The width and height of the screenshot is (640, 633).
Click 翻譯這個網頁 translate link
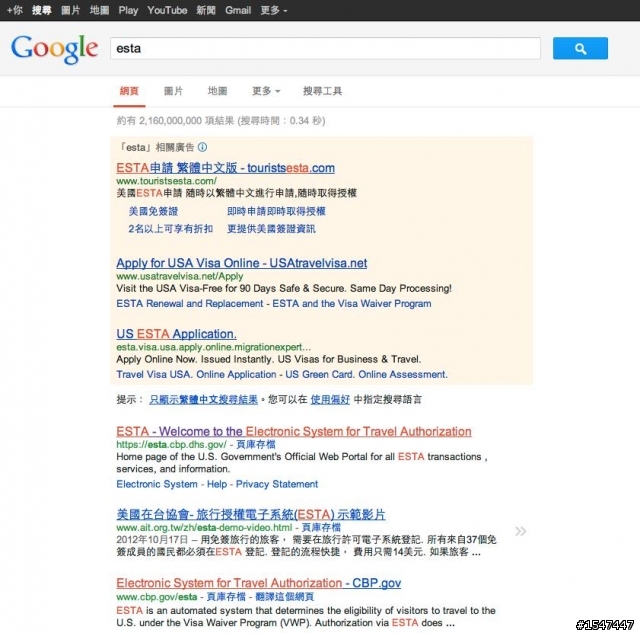click(x=284, y=597)
